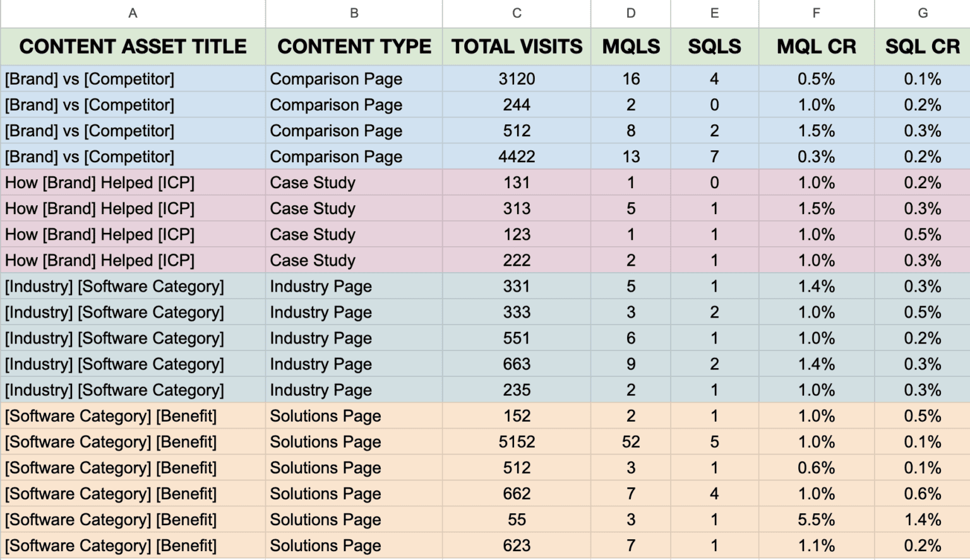
Task: Click the TOTAL VISITS header cell
Action: pos(517,47)
